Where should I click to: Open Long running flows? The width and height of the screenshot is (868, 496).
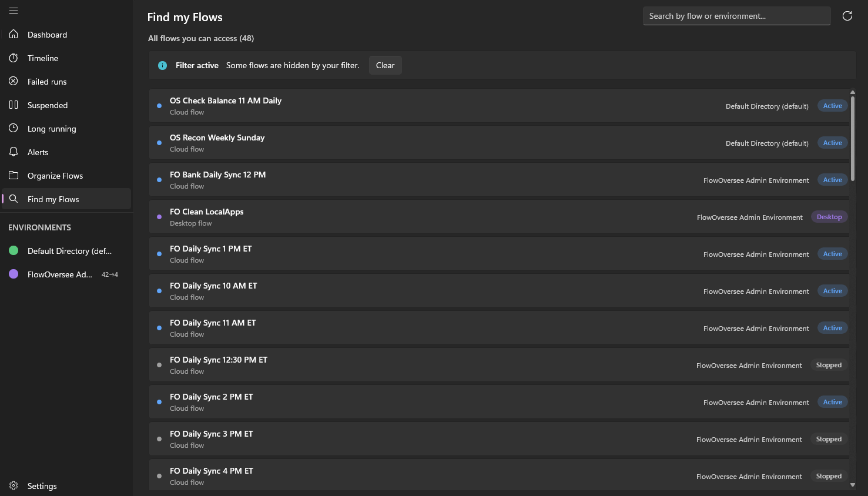(x=66, y=128)
